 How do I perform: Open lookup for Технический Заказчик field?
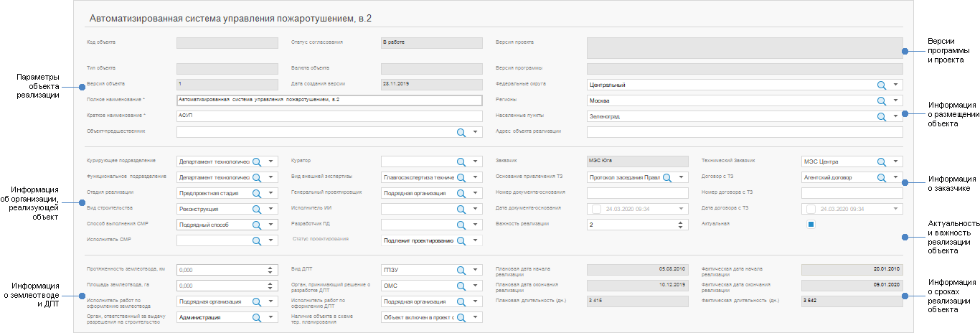click(881, 161)
